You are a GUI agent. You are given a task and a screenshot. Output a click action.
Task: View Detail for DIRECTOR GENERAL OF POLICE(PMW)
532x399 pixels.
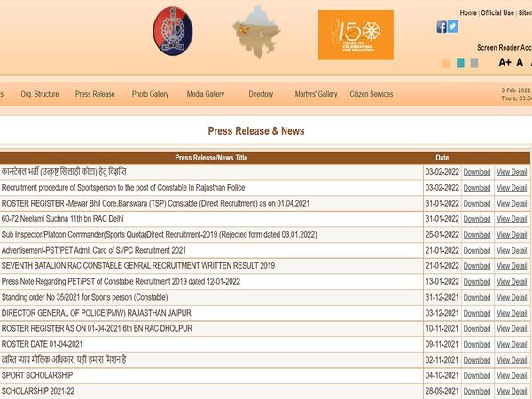[x=512, y=313]
